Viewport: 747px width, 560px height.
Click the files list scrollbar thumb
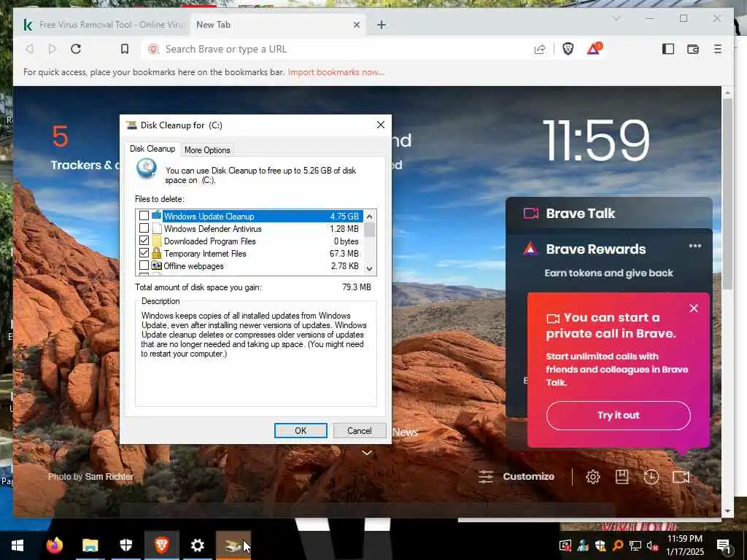(369, 230)
